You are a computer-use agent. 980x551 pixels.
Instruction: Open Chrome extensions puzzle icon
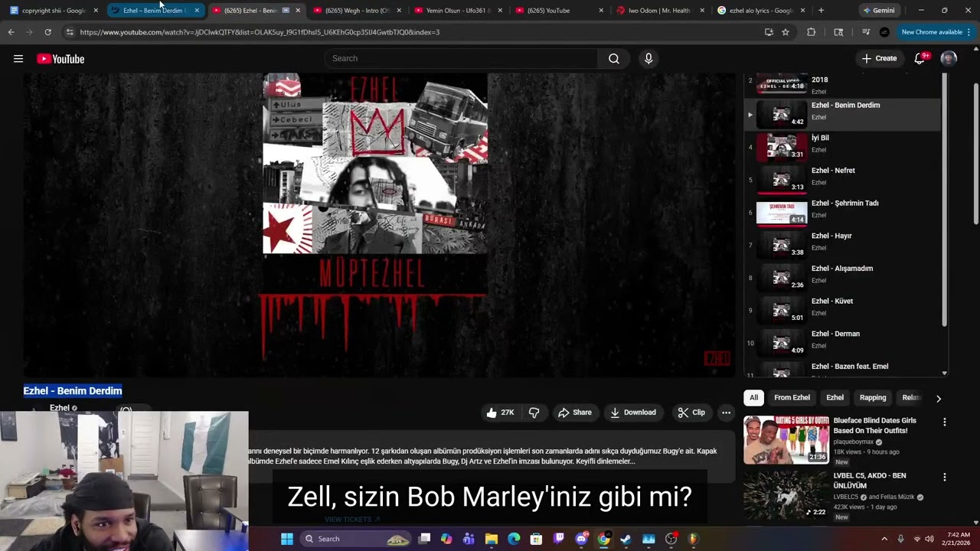pos(812,32)
